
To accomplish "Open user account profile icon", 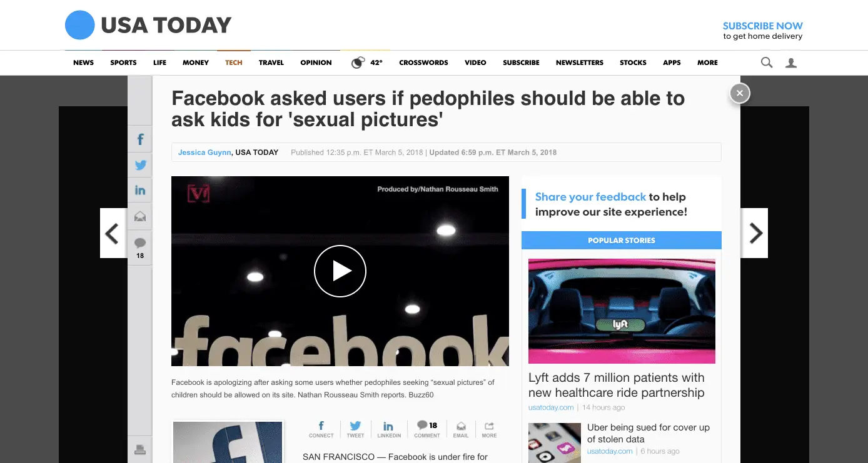I will point(791,62).
